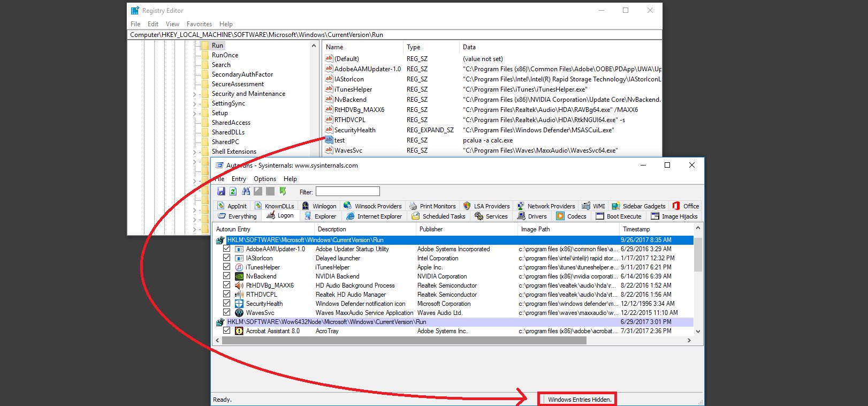The image size is (868, 406).
Task: Click the registry key icon beside HKLM Wow6432Node Run
Action: pyautogui.click(x=220, y=322)
